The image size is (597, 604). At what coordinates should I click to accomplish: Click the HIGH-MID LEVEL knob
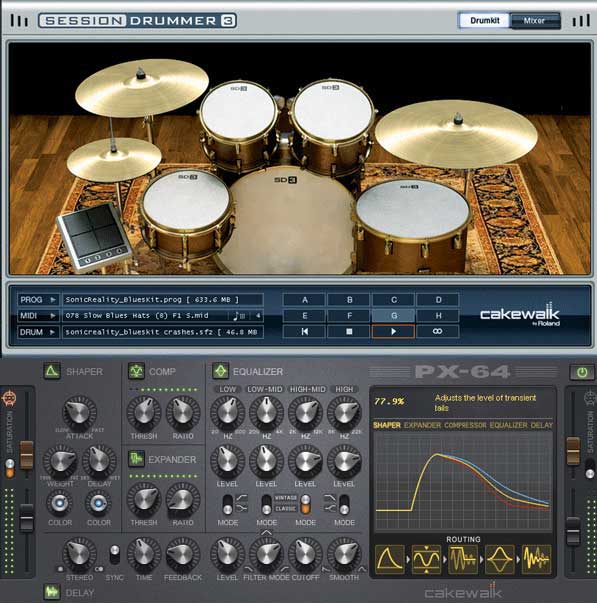point(305,461)
